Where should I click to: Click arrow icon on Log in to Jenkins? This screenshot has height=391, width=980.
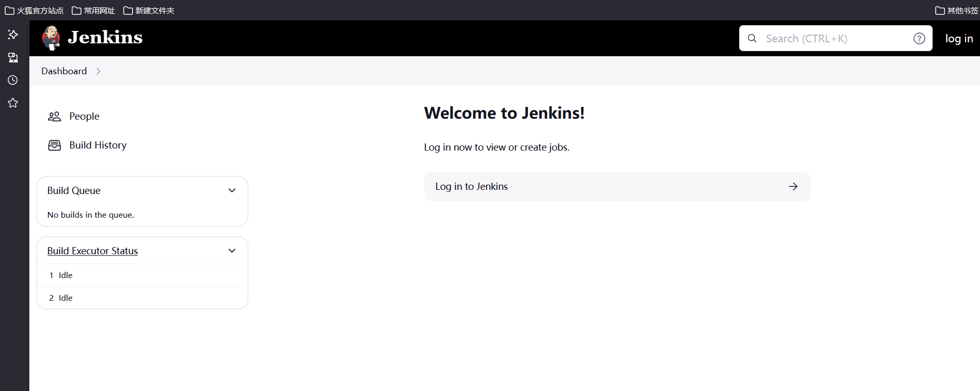pyautogui.click(x=793, y=186)
